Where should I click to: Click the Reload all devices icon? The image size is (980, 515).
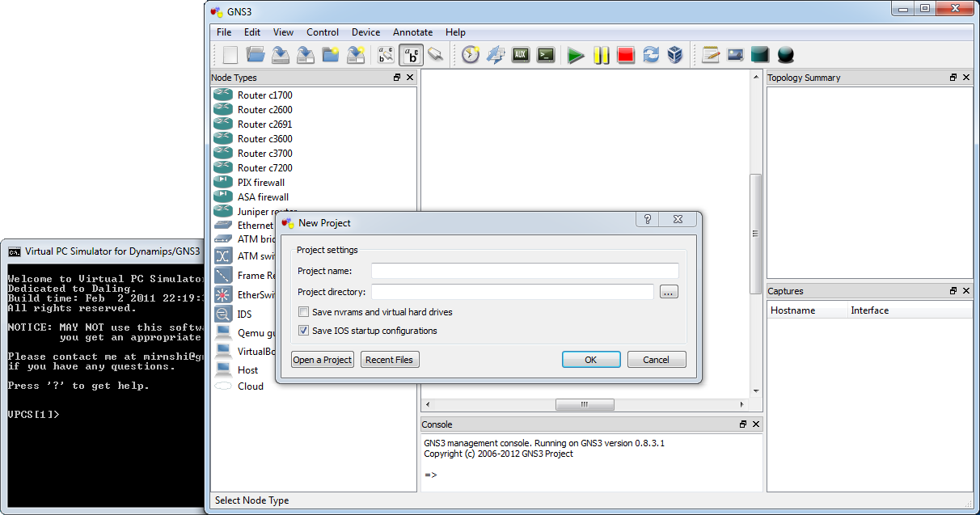tap(651, 55)
